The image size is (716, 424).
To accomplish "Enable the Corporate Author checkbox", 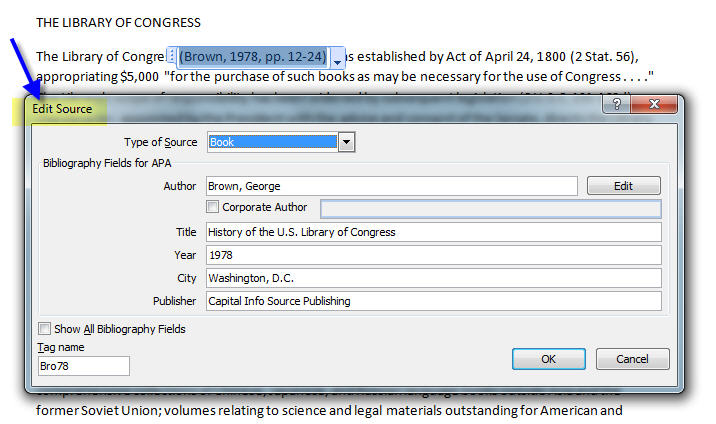I will (212, 207).
